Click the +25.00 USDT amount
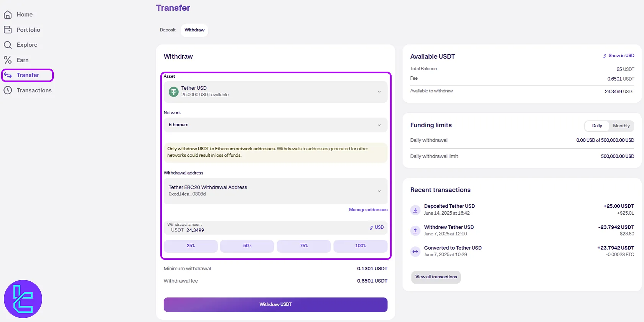Screen dimensions: 644x322 (619, 206)
